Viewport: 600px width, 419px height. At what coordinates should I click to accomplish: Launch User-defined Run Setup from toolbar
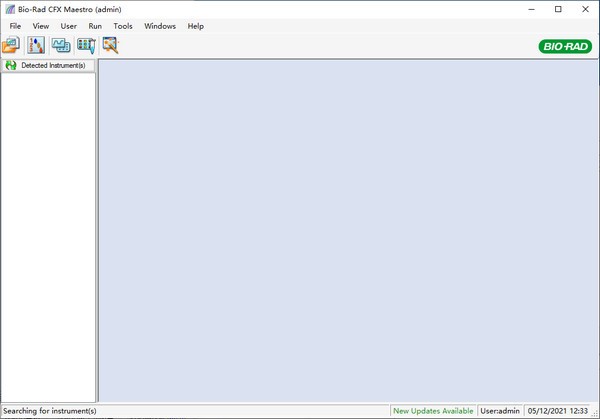[62, 44]
